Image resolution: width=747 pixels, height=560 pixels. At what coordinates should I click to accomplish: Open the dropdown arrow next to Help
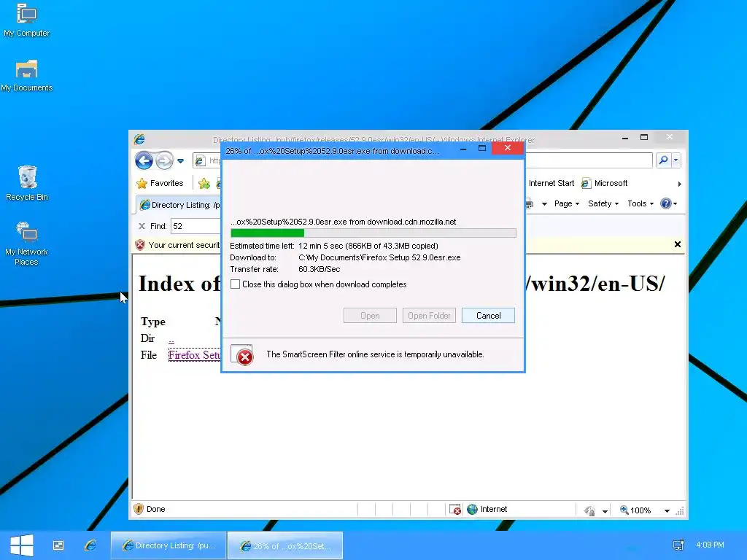point(675,204)
